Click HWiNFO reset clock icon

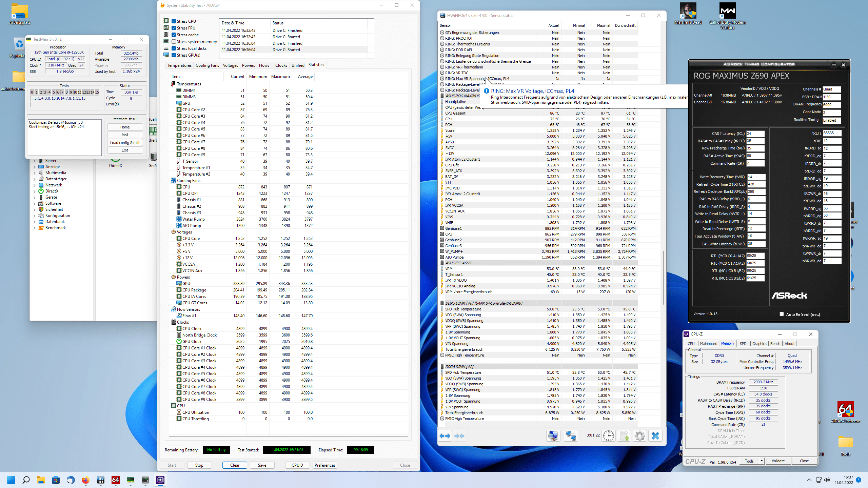(x=608, y=436)
